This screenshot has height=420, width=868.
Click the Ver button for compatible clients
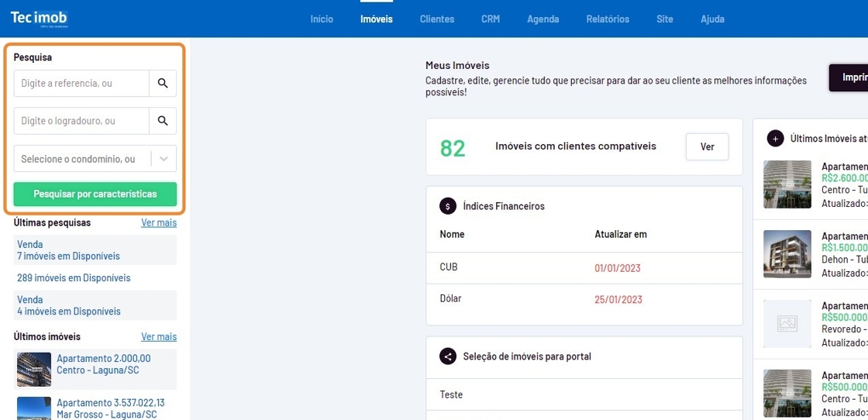[x=707, y=146]
